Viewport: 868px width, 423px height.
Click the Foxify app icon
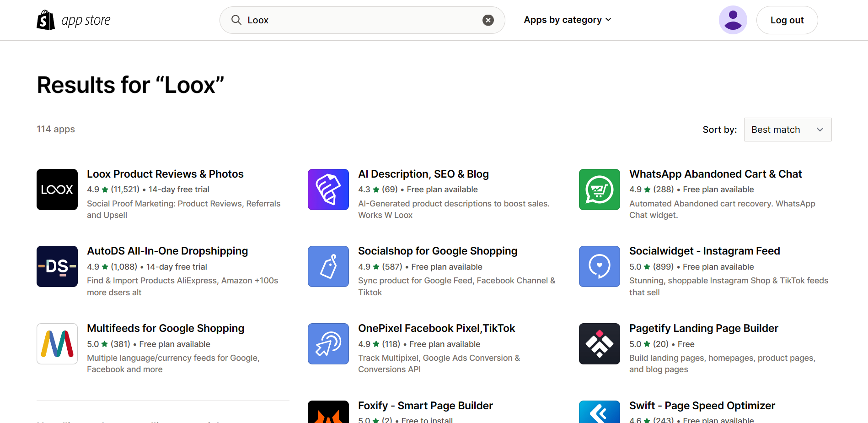[x=328, y=412]
